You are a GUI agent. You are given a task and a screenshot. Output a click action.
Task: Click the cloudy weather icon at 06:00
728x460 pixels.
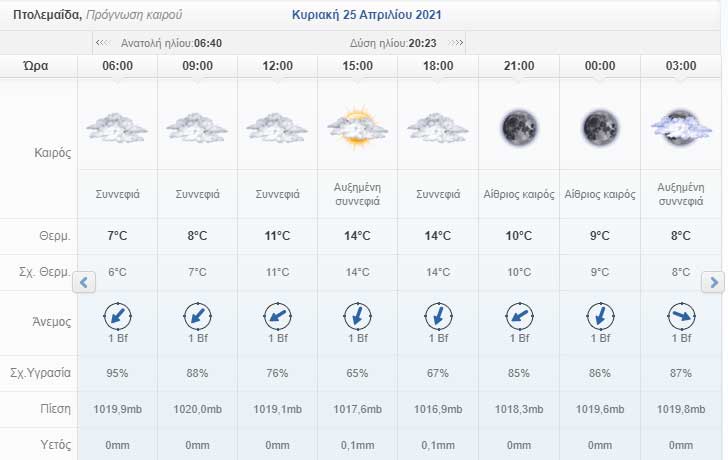(x=117, y=128)
